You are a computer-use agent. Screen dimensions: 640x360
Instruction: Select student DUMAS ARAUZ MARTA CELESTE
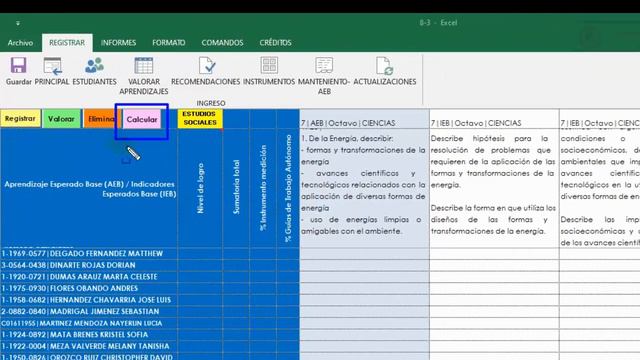tap(89, 277)
